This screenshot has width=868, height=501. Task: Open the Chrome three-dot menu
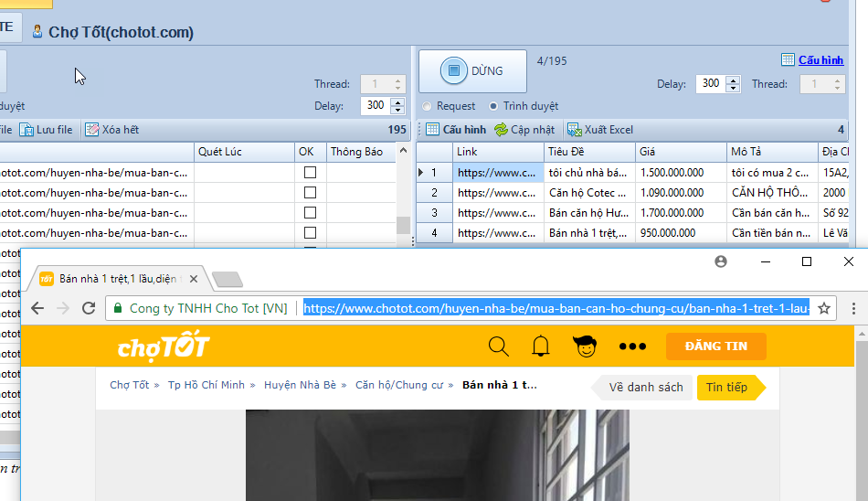pyautogui.click(x=853, y=308)
